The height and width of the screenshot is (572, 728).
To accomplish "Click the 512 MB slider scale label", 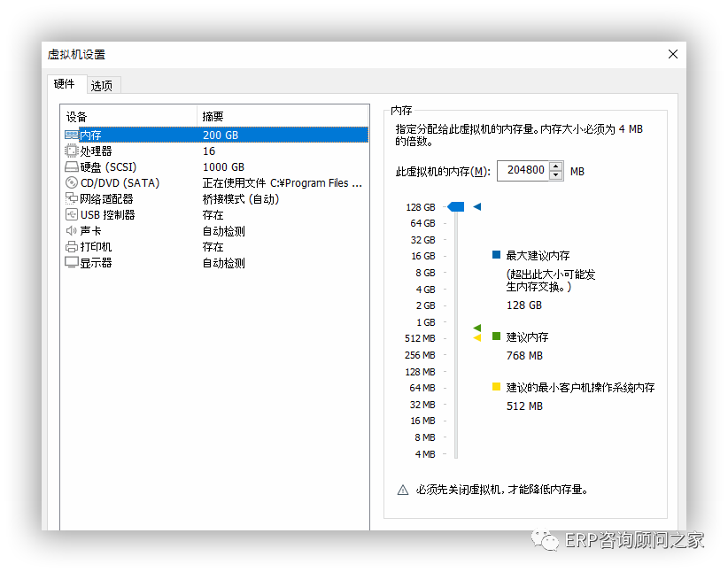I will 420,338.
